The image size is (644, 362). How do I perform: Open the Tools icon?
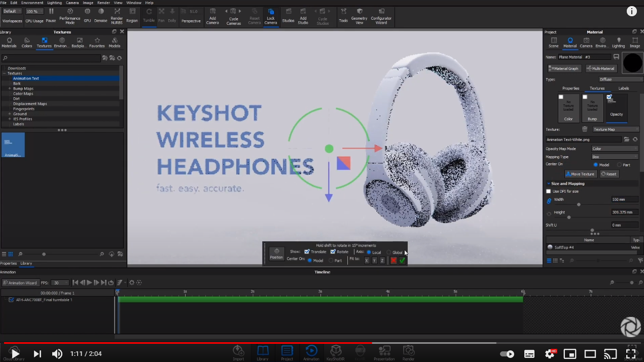pyautogui.click(x=343, y=12)
